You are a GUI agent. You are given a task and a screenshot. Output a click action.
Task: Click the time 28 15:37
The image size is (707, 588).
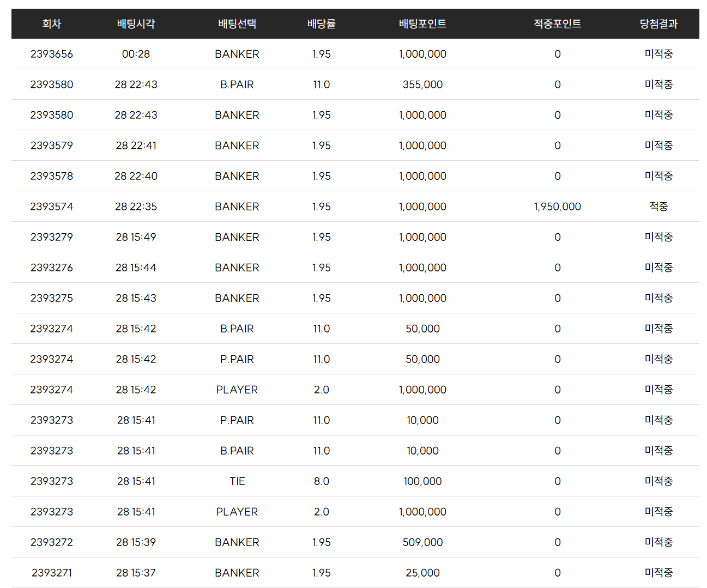click(136, 573)
